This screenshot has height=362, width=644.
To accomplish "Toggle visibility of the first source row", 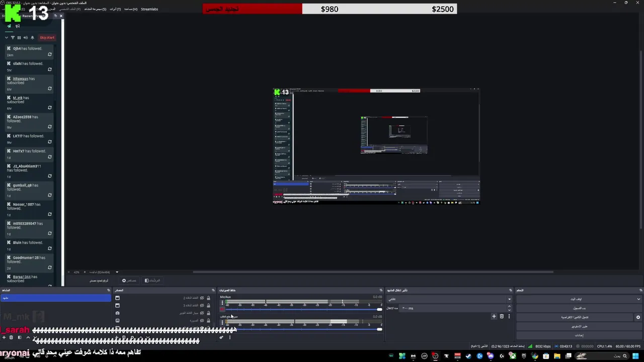I will point(202,298).
